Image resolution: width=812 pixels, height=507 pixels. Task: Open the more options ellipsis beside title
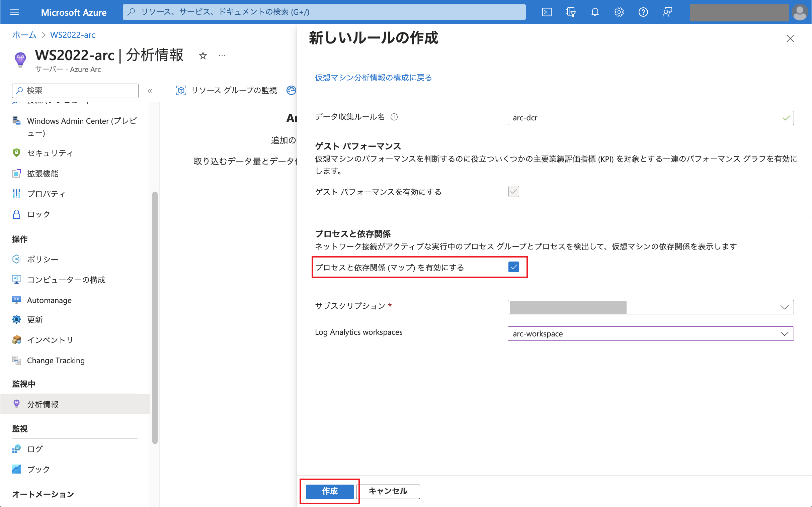pos(222,55)
